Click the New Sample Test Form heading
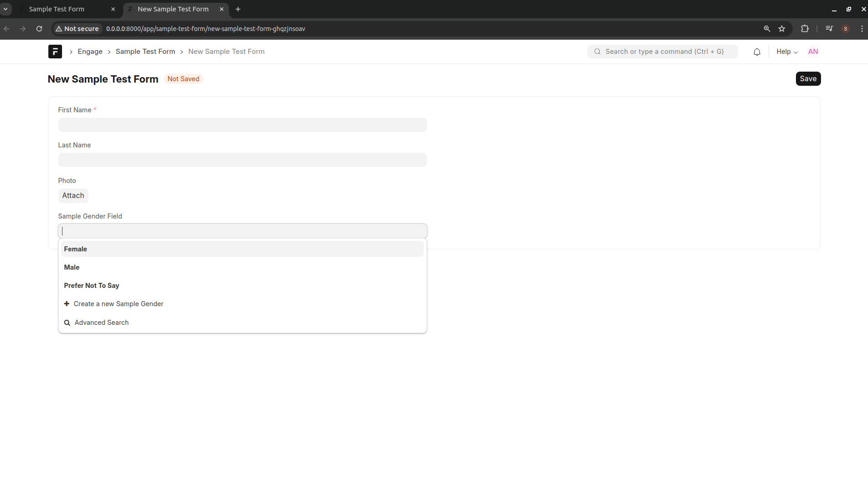868x485 pixels. coord(103,79)
